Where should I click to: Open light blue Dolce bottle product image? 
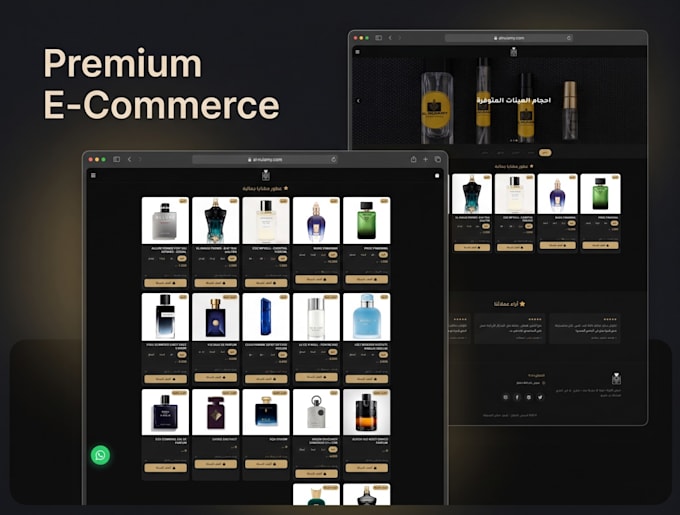point(366,317)
